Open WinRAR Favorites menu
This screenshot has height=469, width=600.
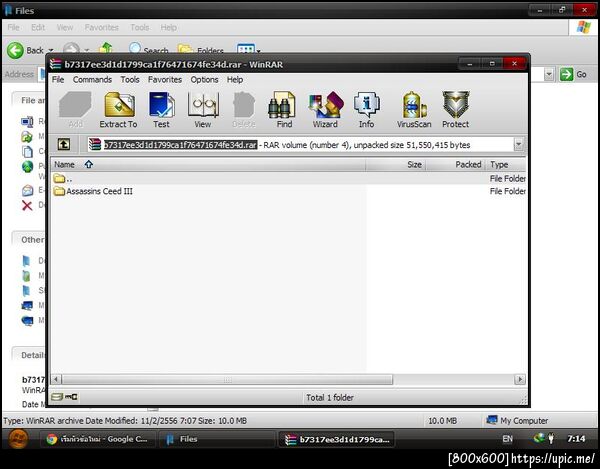(165, 80)
